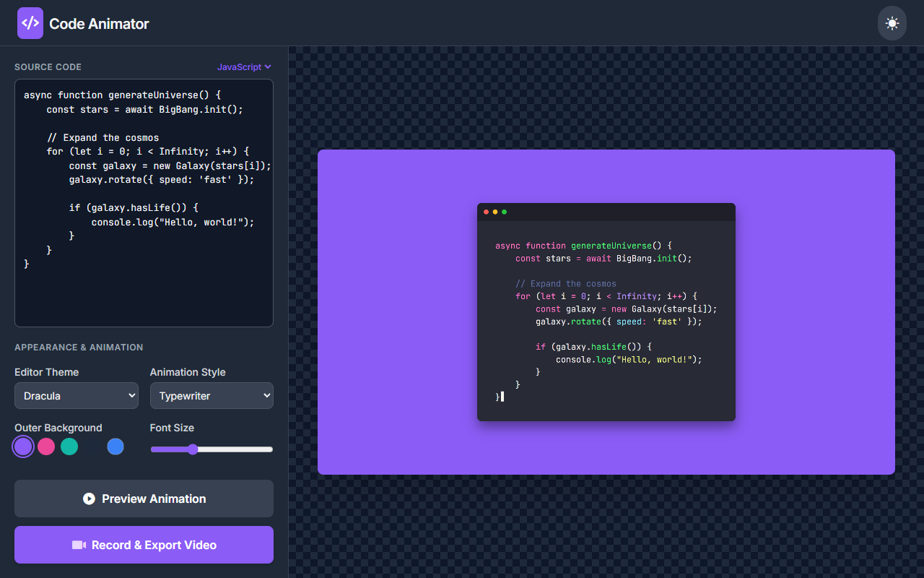Viewport: 924px width, 578px height.
Task: Select the purple outer background swatch
Action: (x=22, y=447)
